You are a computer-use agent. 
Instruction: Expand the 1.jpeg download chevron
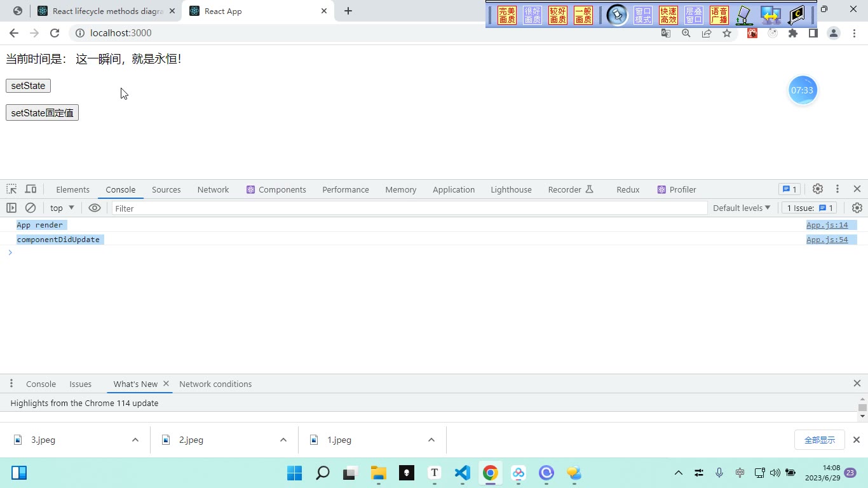[x=431, y=440]
